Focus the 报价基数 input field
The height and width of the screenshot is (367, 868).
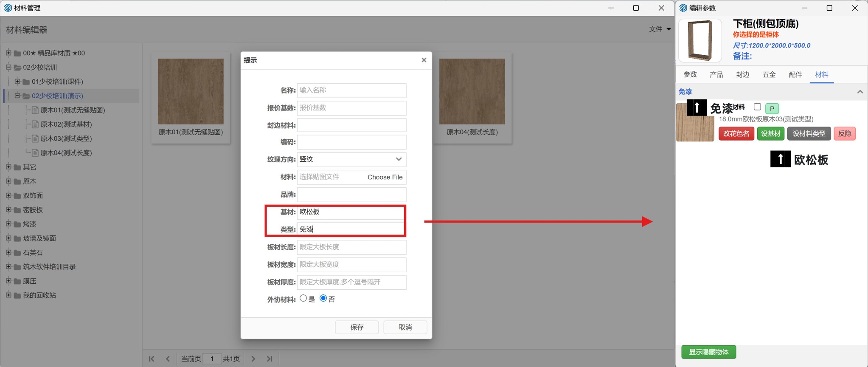pyautogui.click(x=351, y=108)
